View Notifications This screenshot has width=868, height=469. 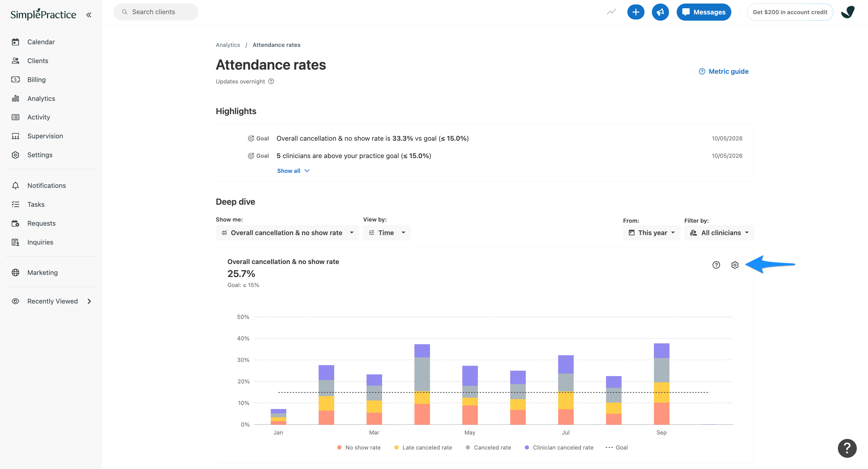point(47,186)
